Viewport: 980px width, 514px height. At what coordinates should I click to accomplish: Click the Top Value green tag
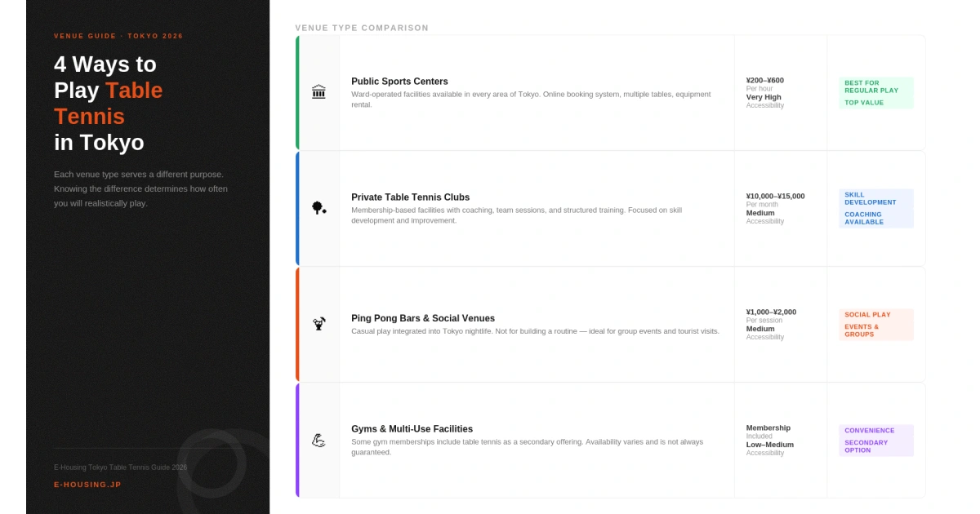(864, 103)
